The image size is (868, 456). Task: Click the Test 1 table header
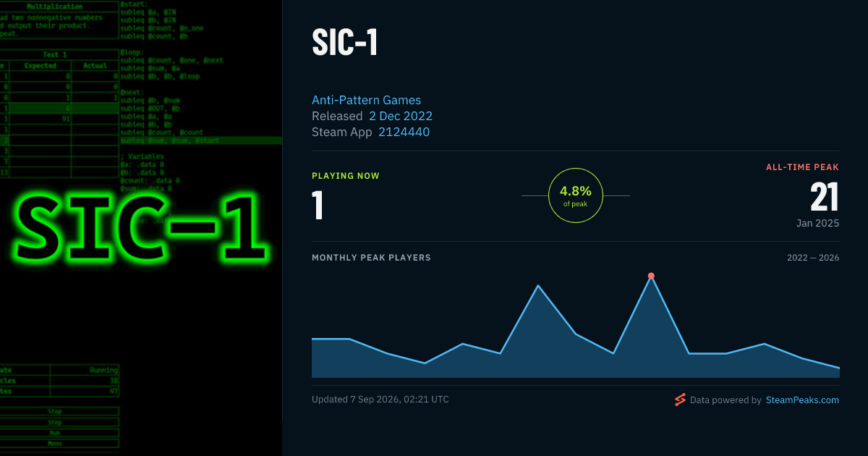(x=55, y=54)
